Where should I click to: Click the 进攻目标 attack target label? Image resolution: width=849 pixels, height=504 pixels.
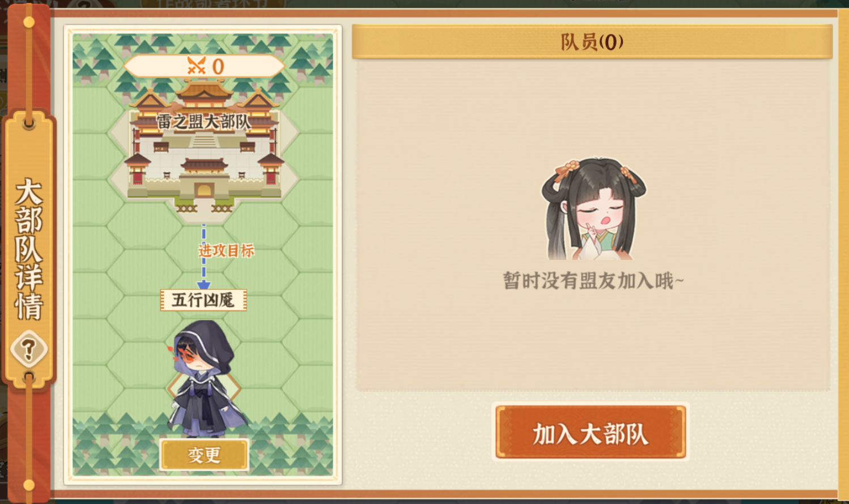coord(226,250)
